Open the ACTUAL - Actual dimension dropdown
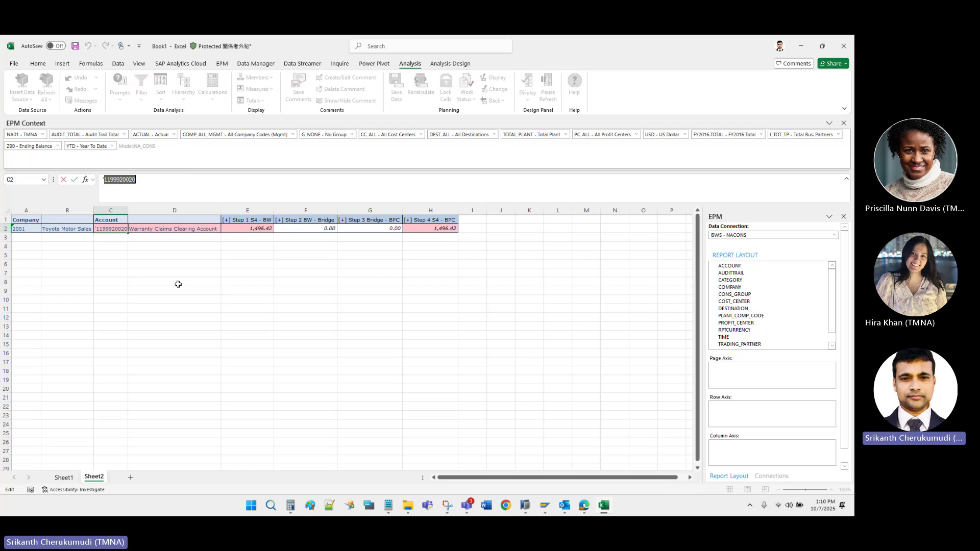980x551 pixels. click(x=174, y=134)
